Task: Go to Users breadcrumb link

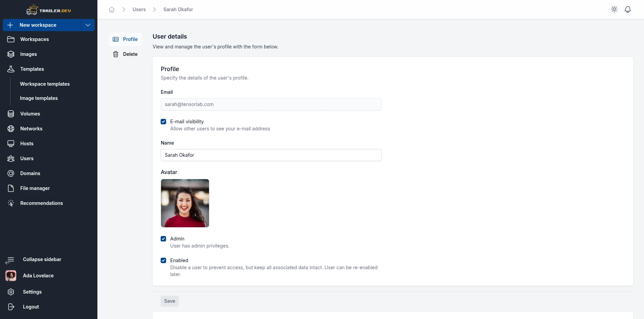Action: coord(139,9)
